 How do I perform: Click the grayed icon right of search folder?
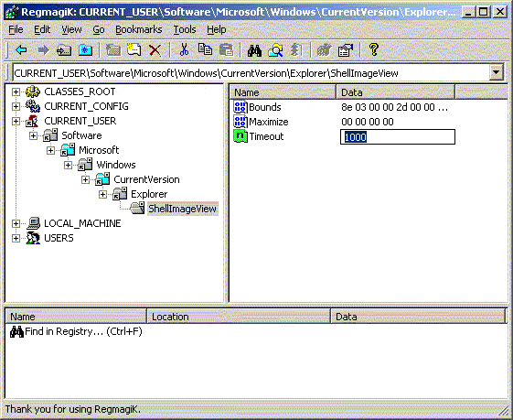click(x=296, y=50)
